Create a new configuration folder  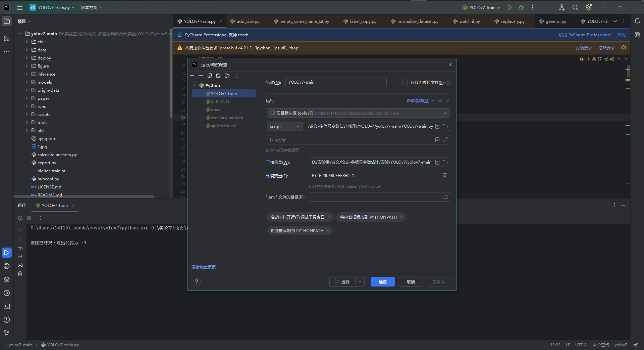point(227,76)
